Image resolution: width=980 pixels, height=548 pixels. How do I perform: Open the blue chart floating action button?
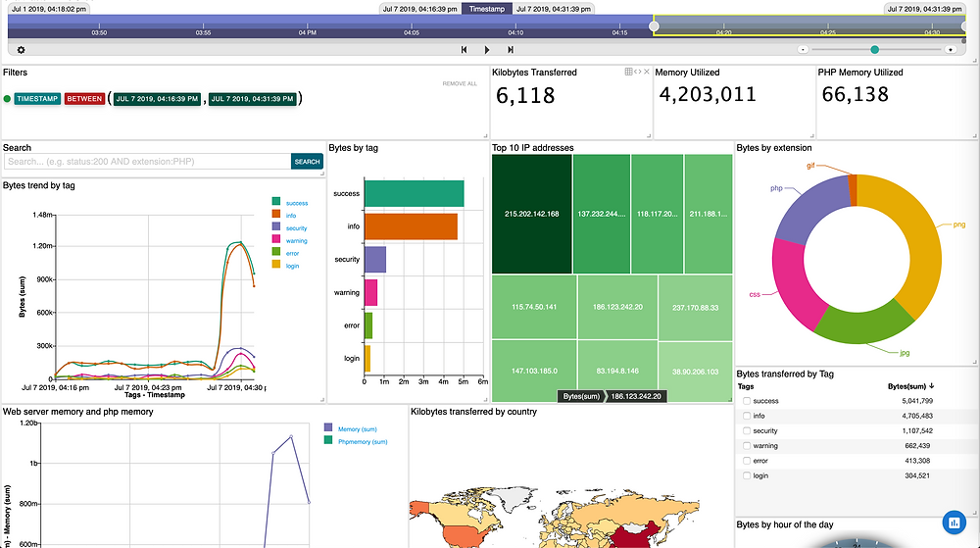(x=954, y=523)
